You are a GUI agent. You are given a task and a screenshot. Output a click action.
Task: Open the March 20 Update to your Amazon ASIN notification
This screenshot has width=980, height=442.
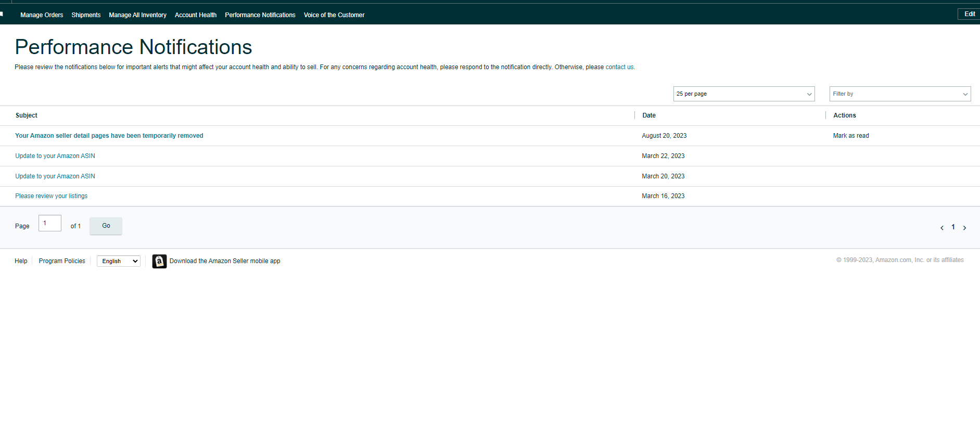pos(55,176)
